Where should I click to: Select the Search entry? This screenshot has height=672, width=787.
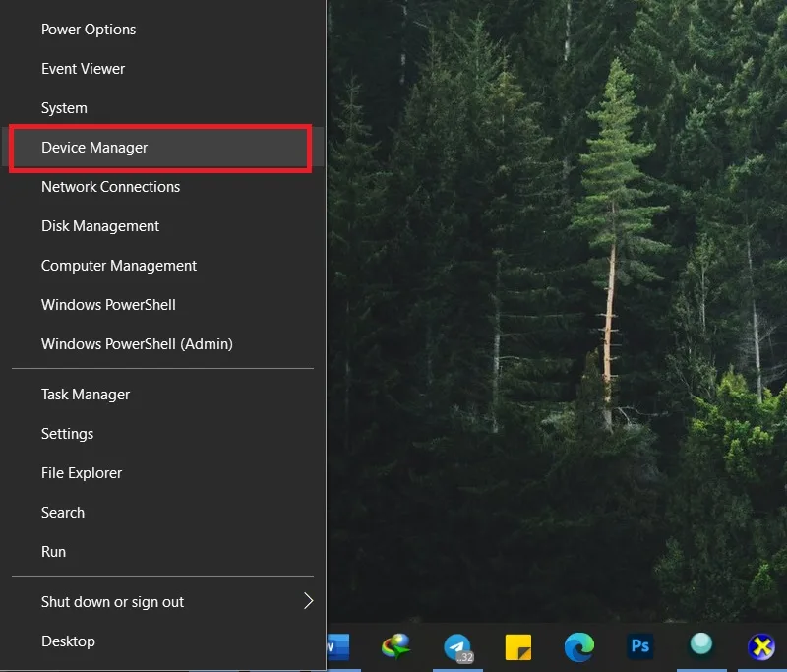pyautogui.click(x=163, y=513)
